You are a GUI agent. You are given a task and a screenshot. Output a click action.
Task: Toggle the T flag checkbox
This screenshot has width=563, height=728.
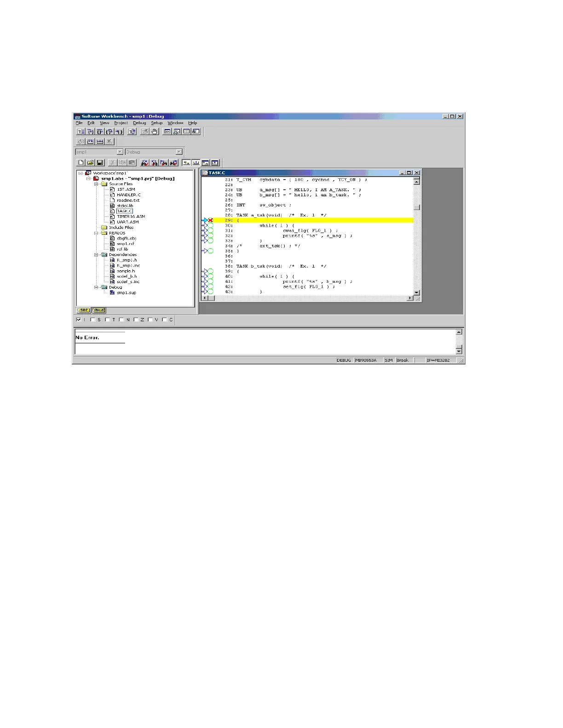point(108,319)
